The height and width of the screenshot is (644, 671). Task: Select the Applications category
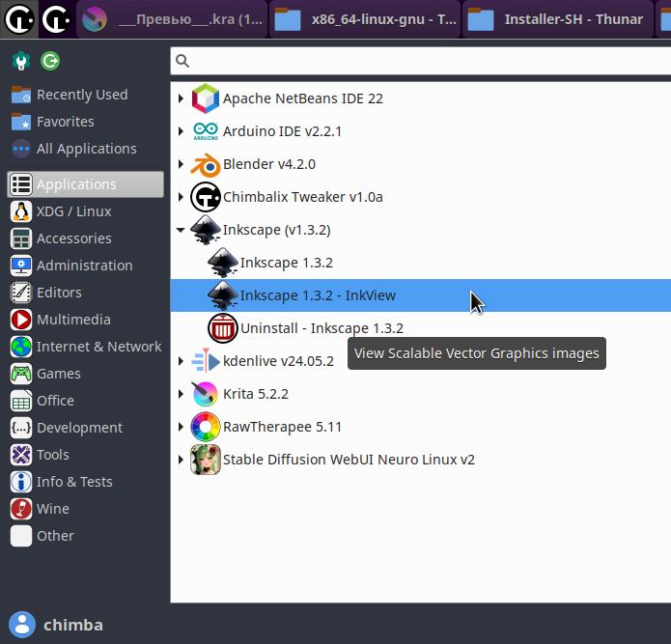(x=86, y=184)
